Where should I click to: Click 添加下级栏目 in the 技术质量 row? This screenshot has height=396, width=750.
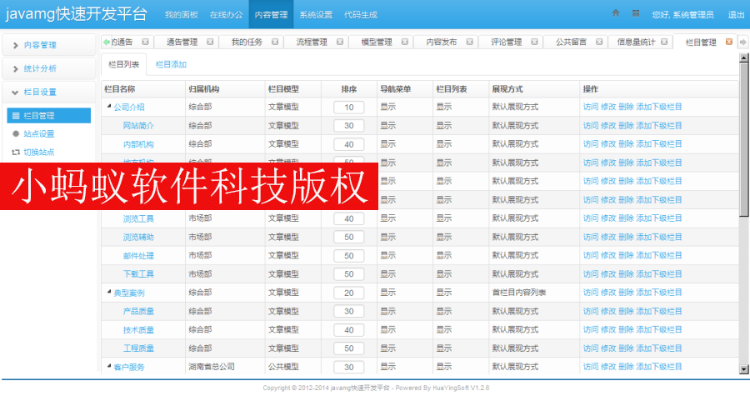(x=659, y=330)
